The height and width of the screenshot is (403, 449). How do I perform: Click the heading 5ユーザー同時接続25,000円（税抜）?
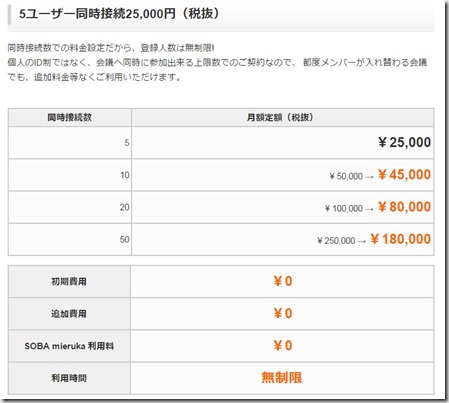(x=119, y=14)
